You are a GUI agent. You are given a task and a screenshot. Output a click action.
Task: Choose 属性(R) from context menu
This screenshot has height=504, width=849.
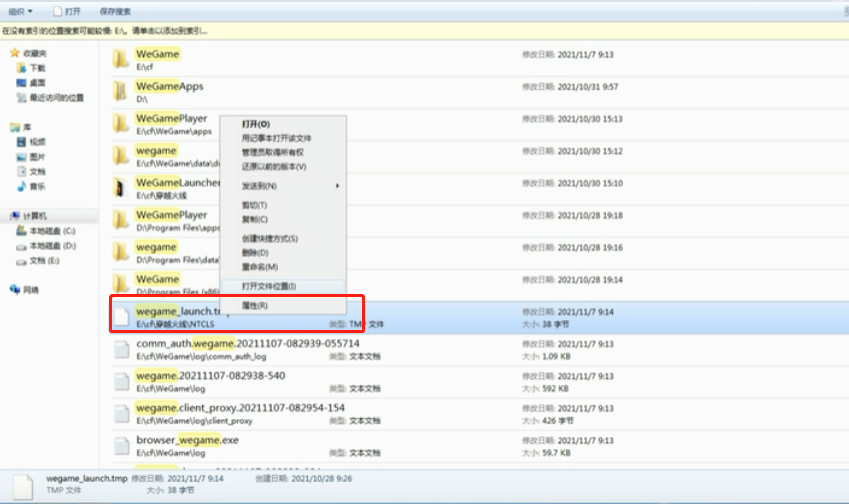tap(283, 306)
